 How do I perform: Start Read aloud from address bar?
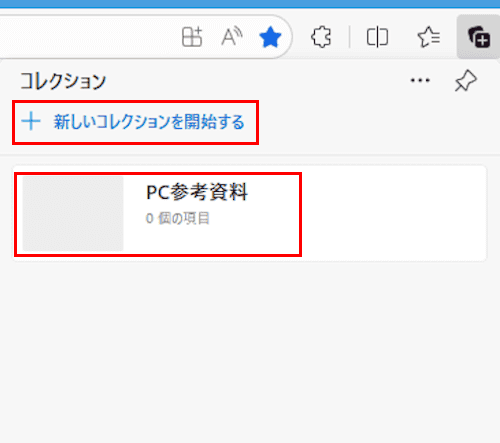coord(232,37)
